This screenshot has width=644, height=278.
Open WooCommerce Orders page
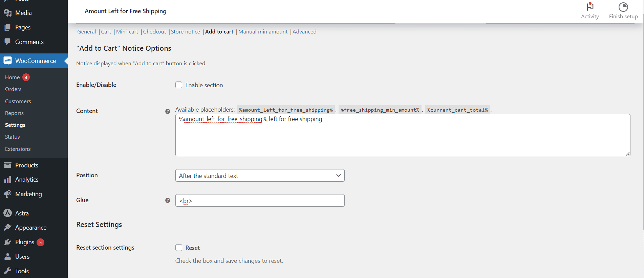coord(13,89)
